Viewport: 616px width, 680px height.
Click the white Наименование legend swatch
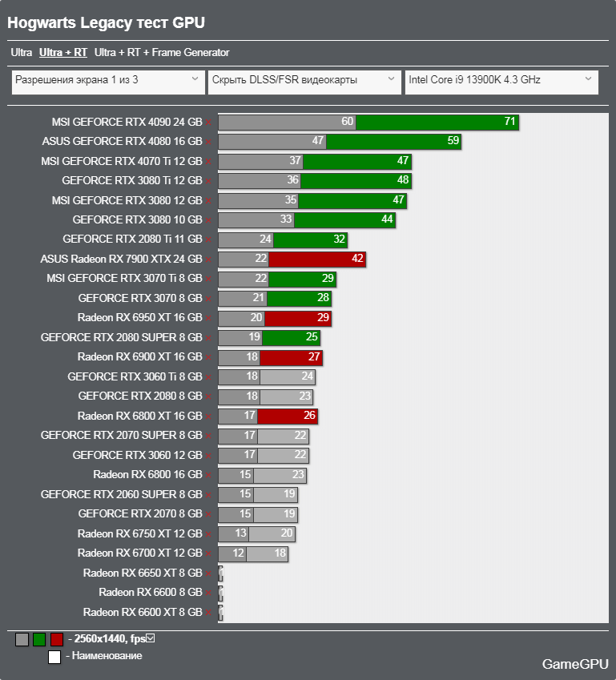54,657
